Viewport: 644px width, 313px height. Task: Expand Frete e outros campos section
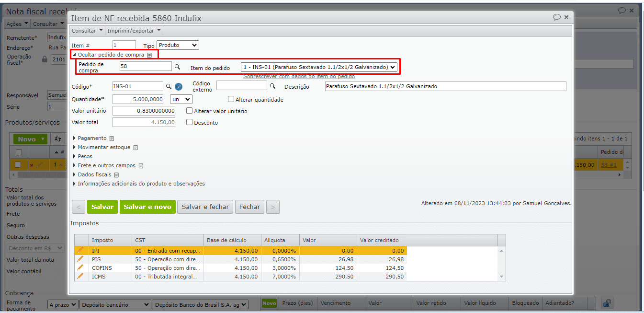[x=104, y=166]
